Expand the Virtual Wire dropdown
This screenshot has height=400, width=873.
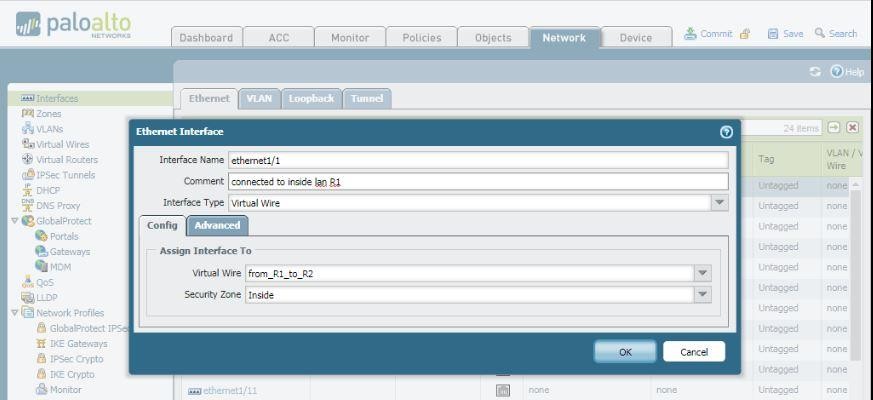[x=702, y=273]
